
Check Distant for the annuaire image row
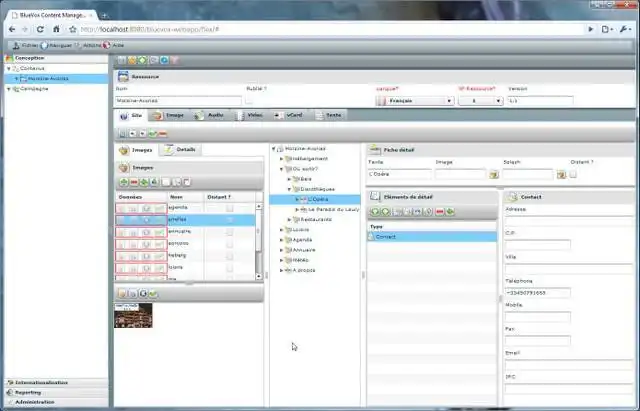click(229, 232)
